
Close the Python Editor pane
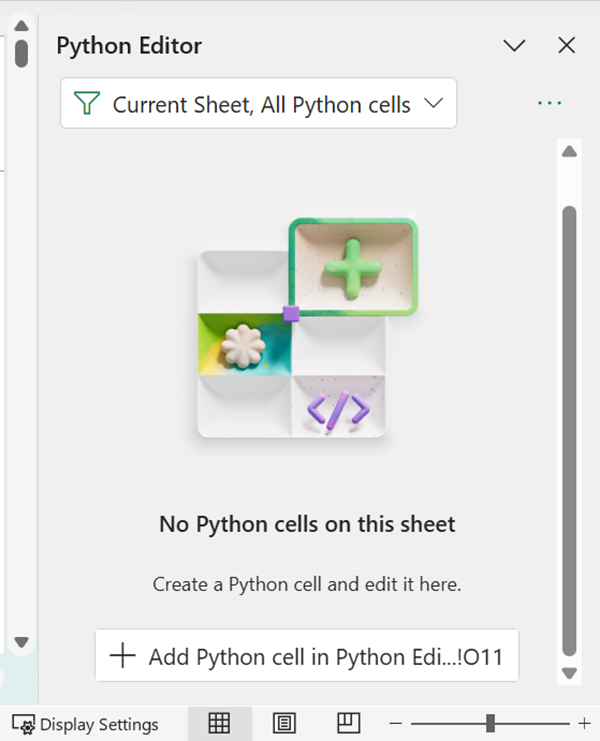click(x=566, y=46)
